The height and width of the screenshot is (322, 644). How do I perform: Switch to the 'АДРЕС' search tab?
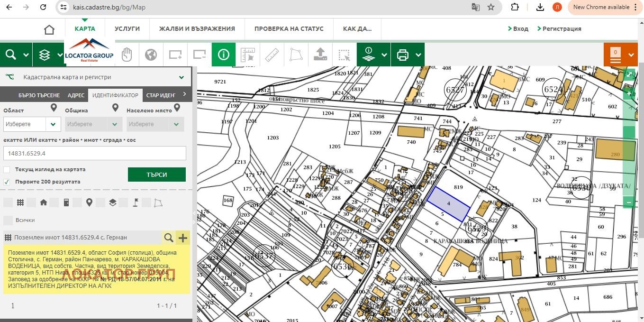[x=76, y=95]
